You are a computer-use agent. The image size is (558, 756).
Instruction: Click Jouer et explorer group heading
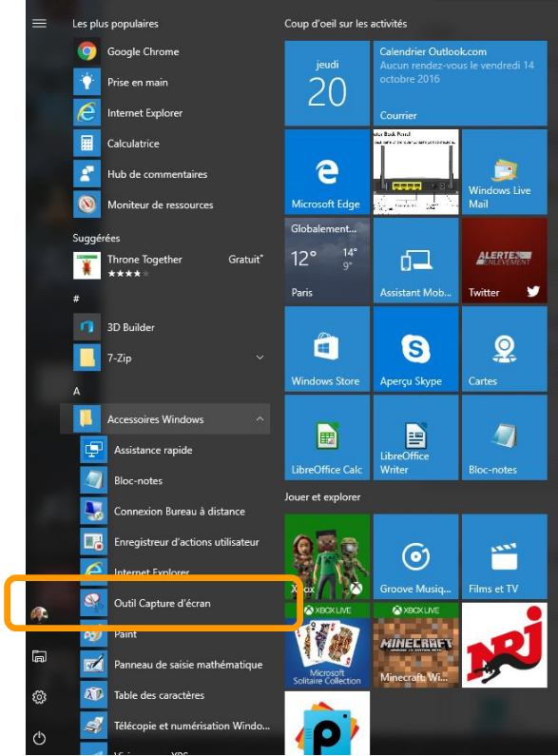[322, 496]
